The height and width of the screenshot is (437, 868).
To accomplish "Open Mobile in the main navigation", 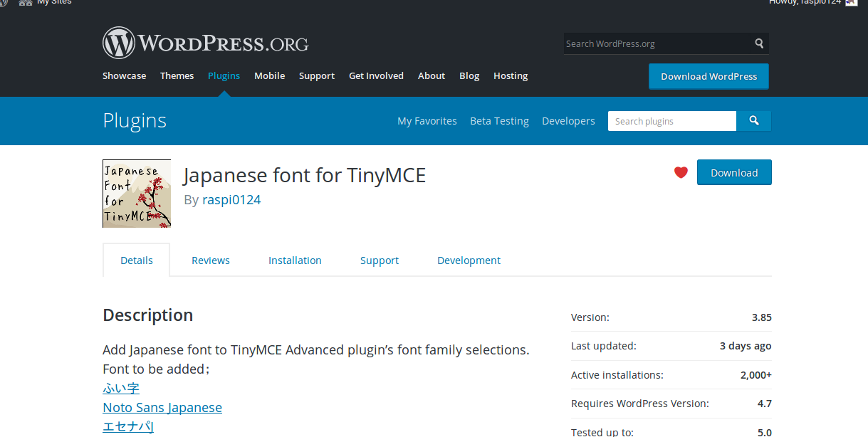I will tap(269, 75).
